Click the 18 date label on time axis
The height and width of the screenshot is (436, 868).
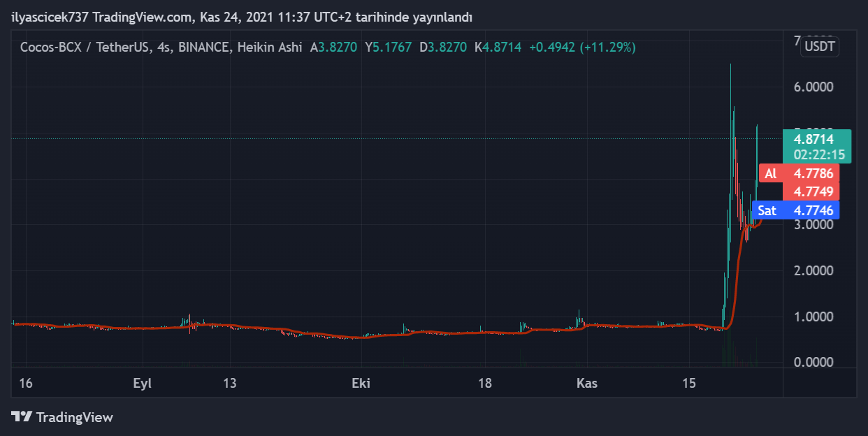coord(485,383)
